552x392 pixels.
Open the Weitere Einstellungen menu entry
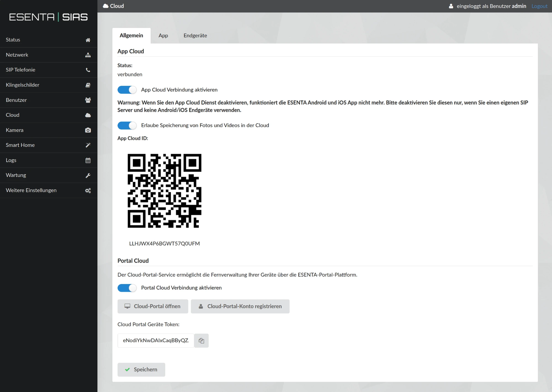[x=49, y=190]
